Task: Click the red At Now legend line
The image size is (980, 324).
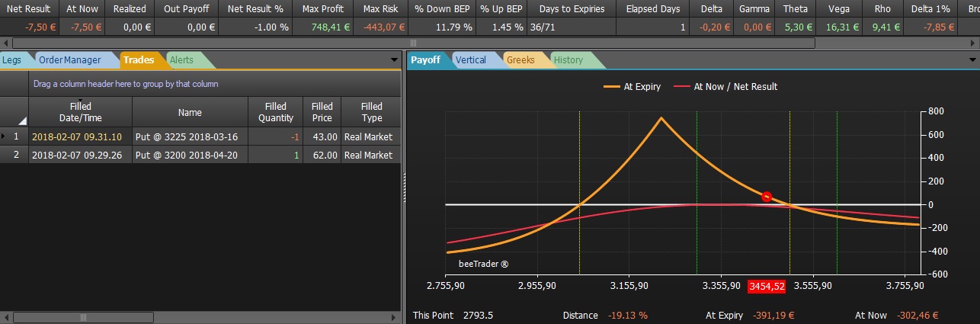Action: [x=682, y=87]
